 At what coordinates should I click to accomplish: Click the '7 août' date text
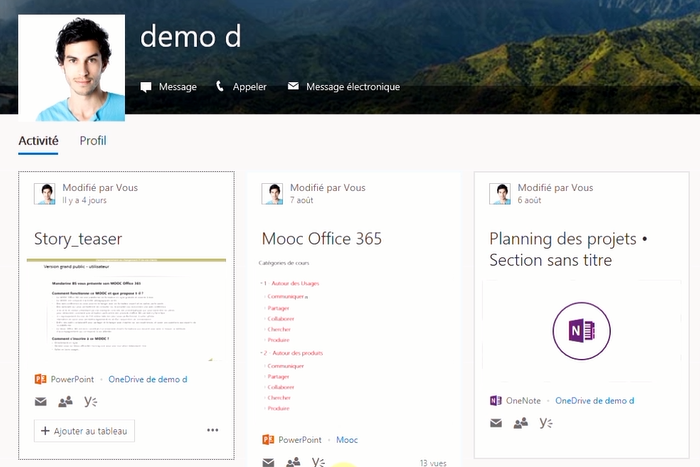pyautogui.click(x=302, y=200)
